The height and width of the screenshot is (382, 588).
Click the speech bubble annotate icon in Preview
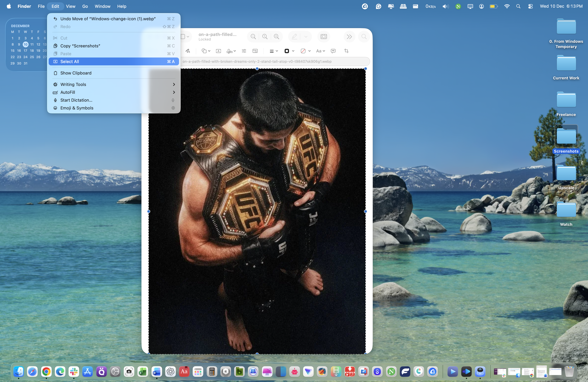click(x=333, y=51)
